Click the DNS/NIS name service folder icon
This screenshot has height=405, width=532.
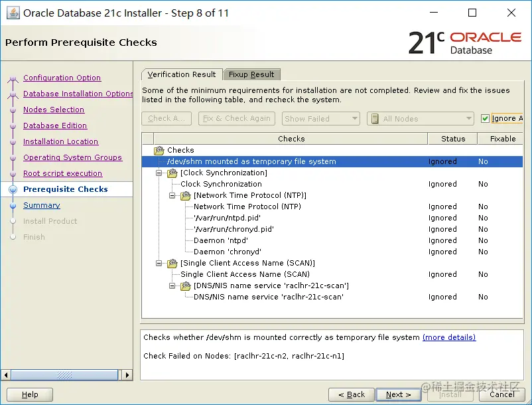(185, 285)
